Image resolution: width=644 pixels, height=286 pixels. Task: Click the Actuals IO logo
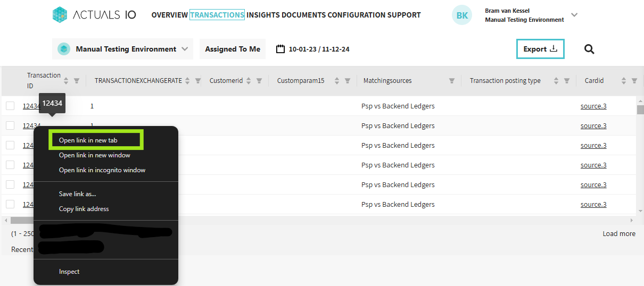94,15
